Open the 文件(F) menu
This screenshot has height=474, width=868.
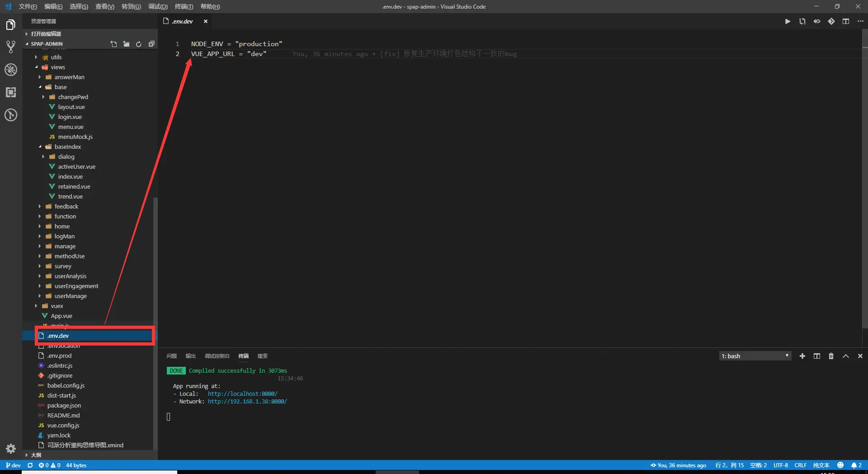pyautogui.click(x=28, y=6)
